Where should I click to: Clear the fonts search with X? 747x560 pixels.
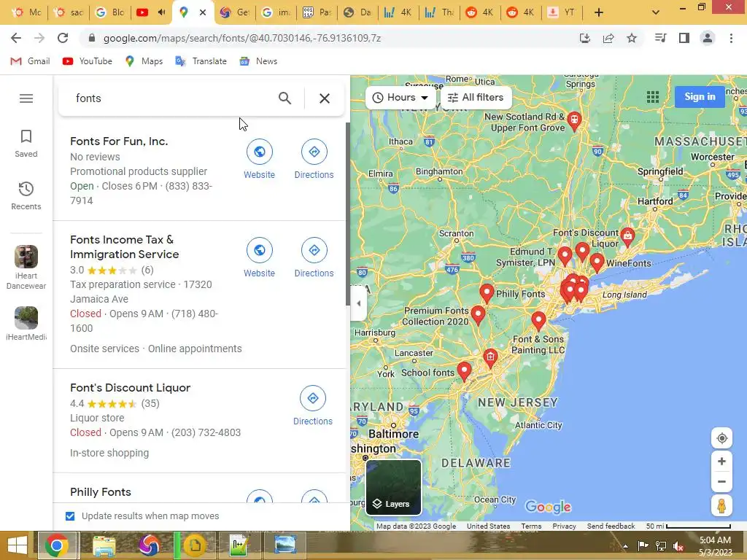click(325, 98)
